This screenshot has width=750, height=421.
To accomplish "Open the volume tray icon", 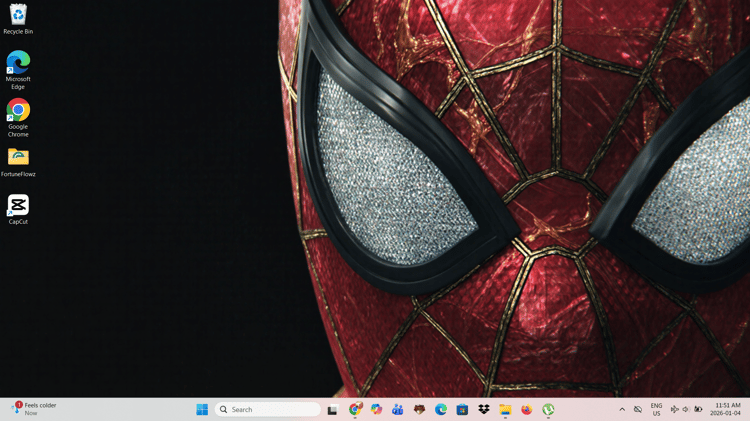I will point(686,410).
